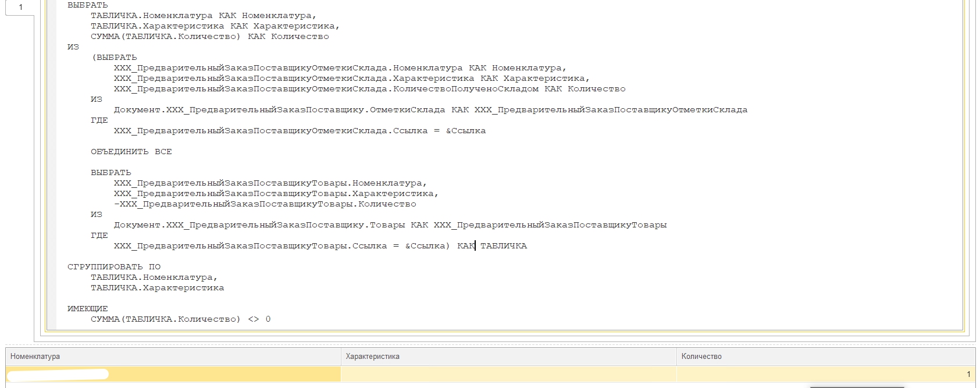Select the Количество cell with value 1
The width and height of the screenshot is (980, 388).
pos(825,374)
